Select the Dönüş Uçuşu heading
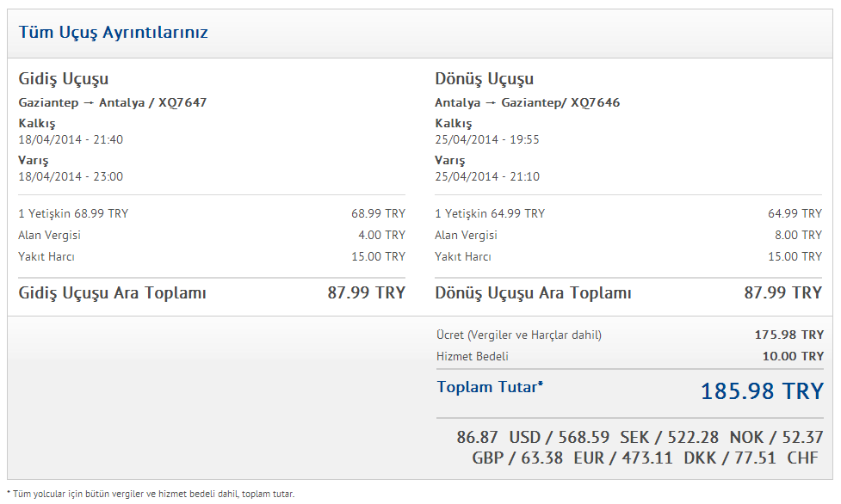This screenshot has width=841, height=504. [x=485, y=79]
